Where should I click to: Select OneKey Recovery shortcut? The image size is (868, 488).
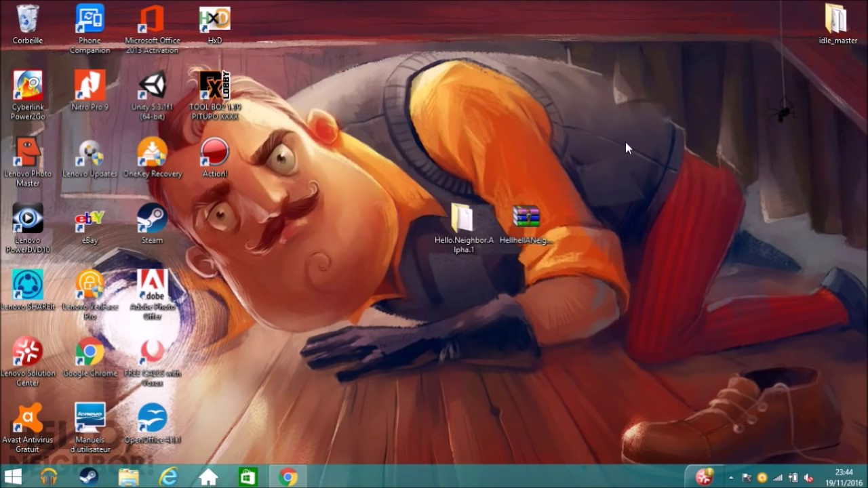(152, 157)
